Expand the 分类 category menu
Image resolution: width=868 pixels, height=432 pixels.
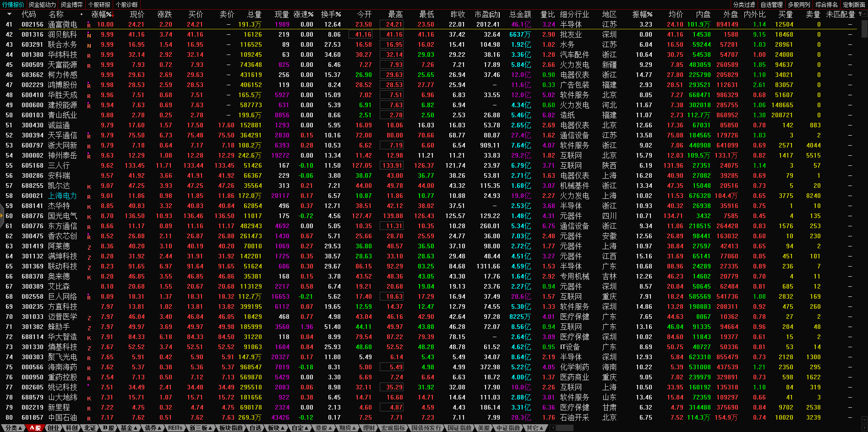pos(13,428)
